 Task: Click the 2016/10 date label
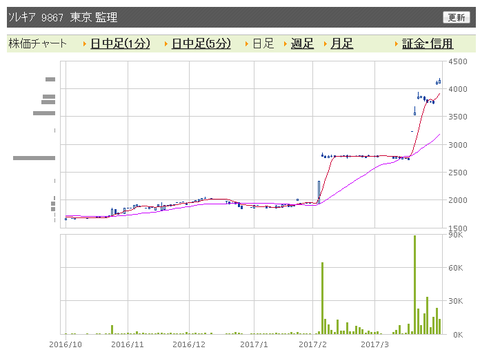(x=65, y=345)
